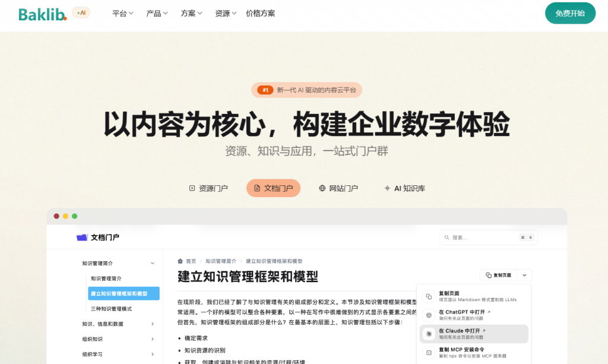The image size is (608, 364).
Task: Switch to the AI 知识库 tab
Action: point(404,188)
